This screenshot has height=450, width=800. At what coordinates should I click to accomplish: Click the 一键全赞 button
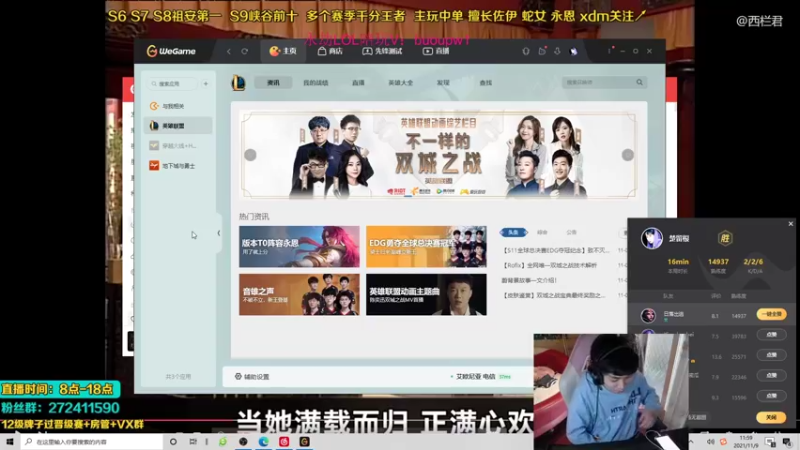(771, 314)
